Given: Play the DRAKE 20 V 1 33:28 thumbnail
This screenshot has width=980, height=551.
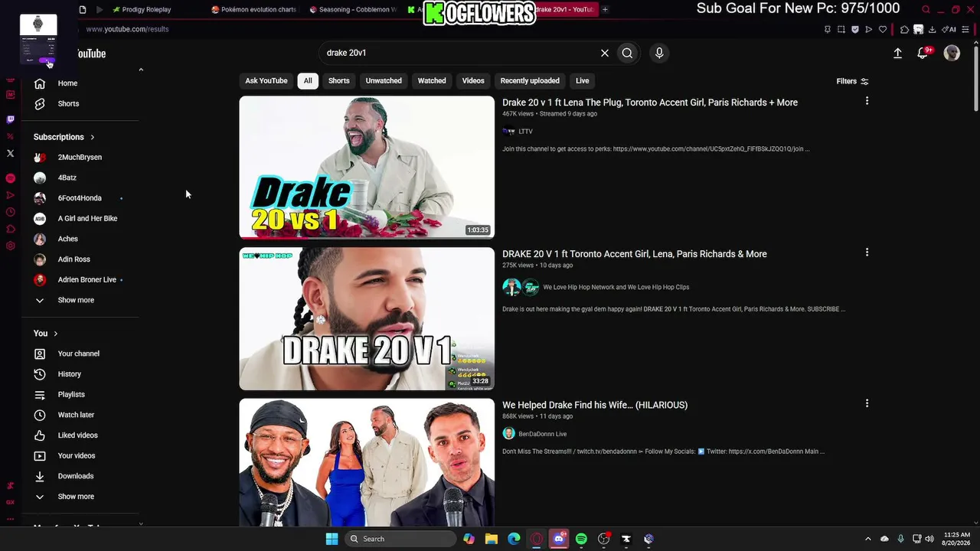Looking at the screenshot, I should 367,318.
